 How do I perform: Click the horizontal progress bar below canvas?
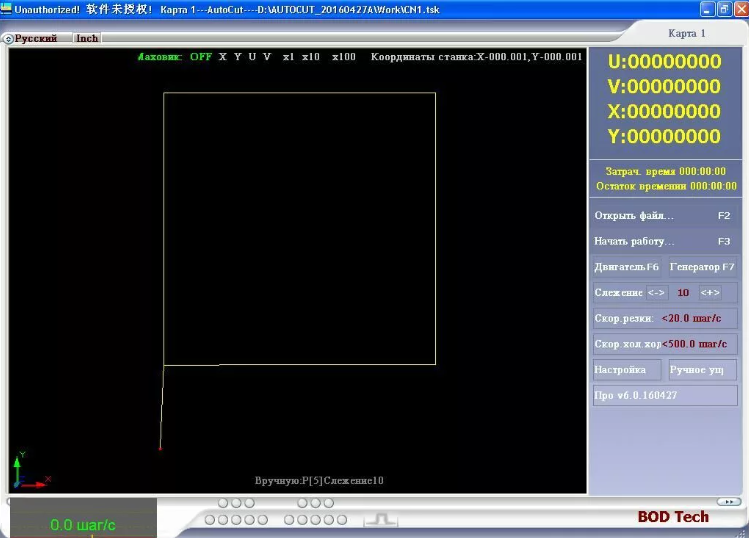click(x=360, y=501)
